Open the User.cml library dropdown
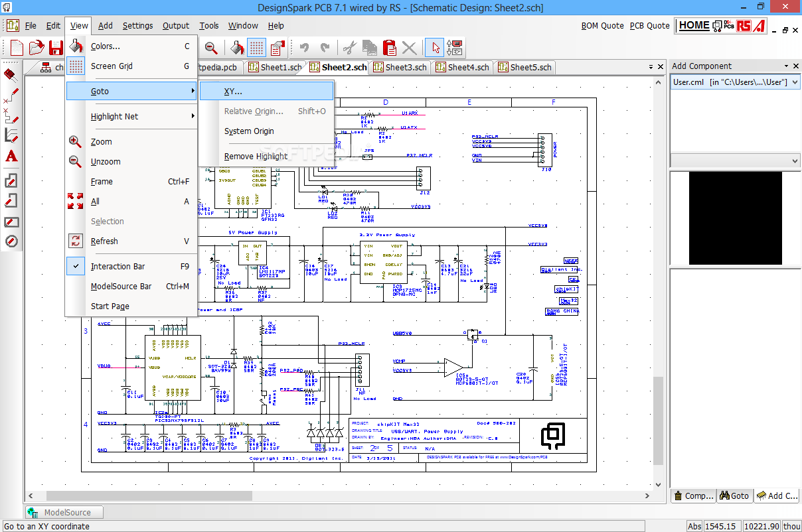 coord(794,81)
